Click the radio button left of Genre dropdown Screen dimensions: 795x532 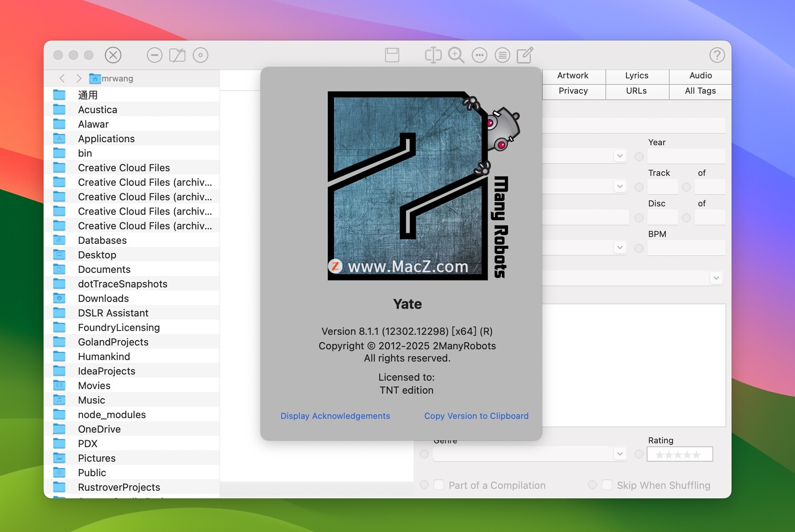[424, 454]
